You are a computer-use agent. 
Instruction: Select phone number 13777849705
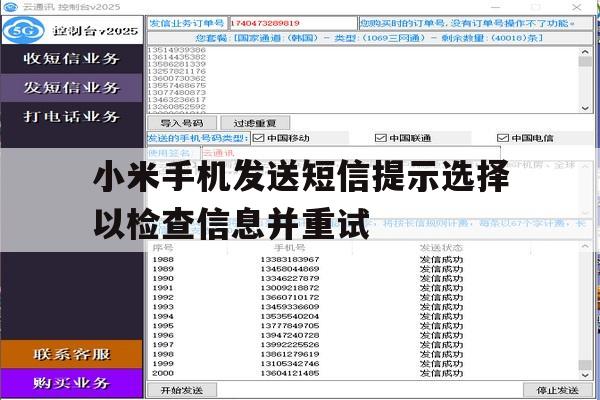click(290, 326)
